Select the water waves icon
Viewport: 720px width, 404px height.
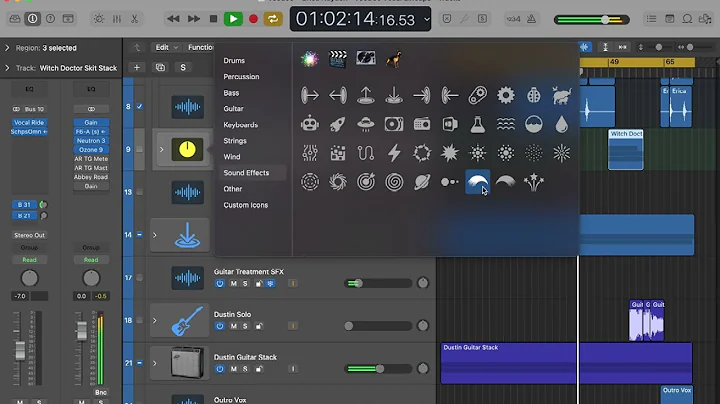pos(506,124)
